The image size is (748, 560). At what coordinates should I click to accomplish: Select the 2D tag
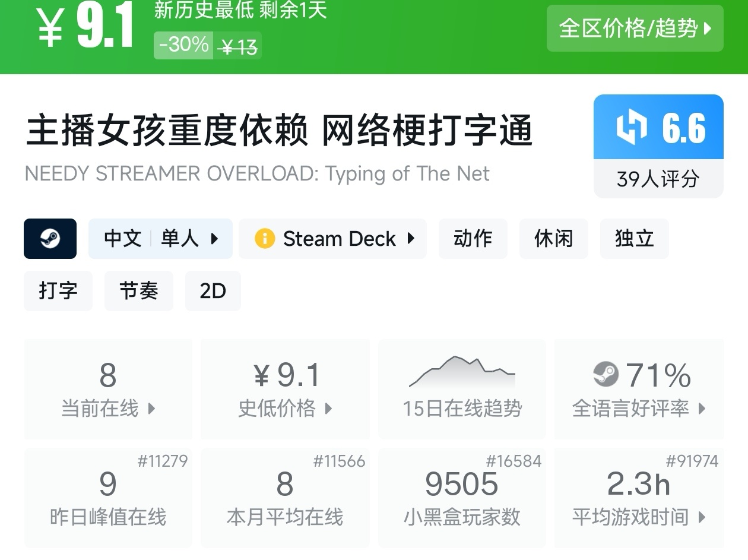213,291
